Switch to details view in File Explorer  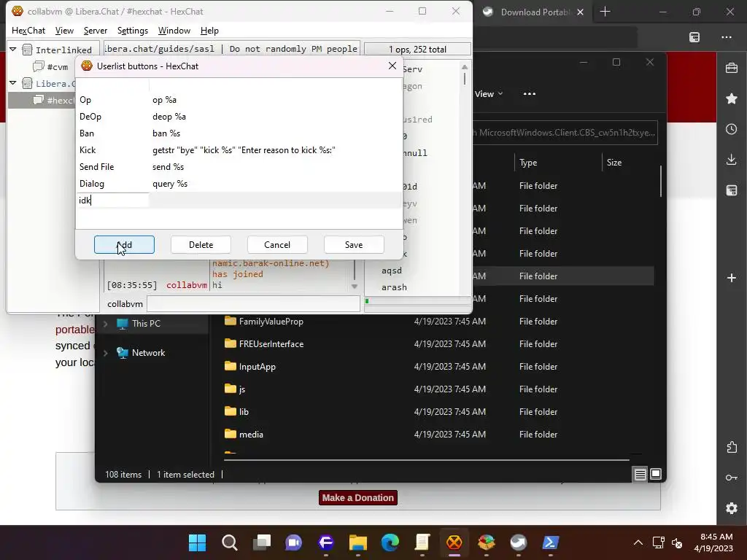tap(640, 474)
